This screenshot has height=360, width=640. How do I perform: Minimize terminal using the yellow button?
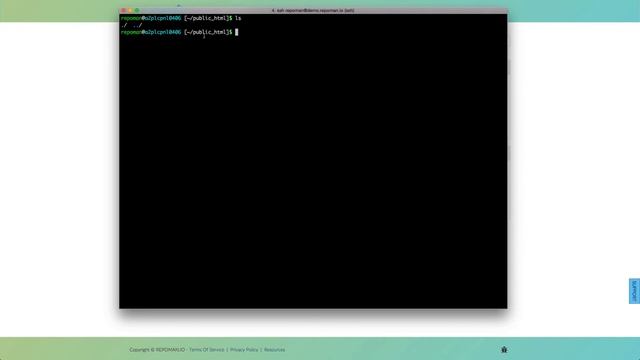pyautogui.click(x=130, y=10)
